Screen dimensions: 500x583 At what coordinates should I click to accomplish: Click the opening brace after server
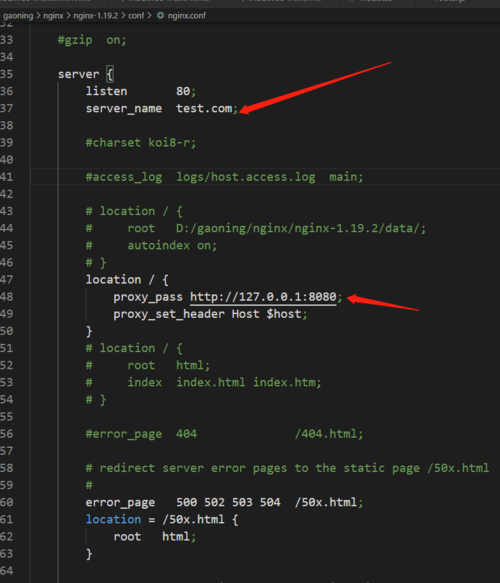110,74
